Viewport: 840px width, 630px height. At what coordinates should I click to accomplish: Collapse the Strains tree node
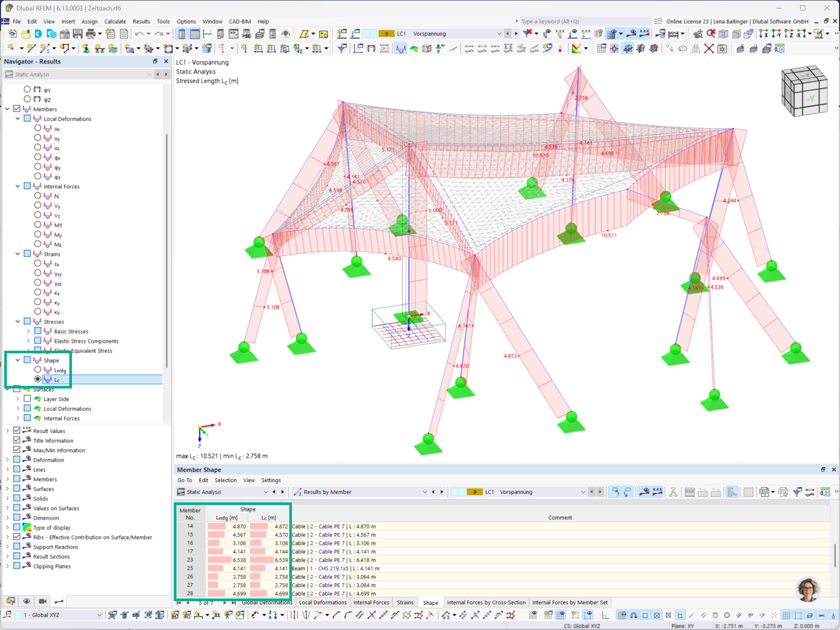(x=18, y=254)
